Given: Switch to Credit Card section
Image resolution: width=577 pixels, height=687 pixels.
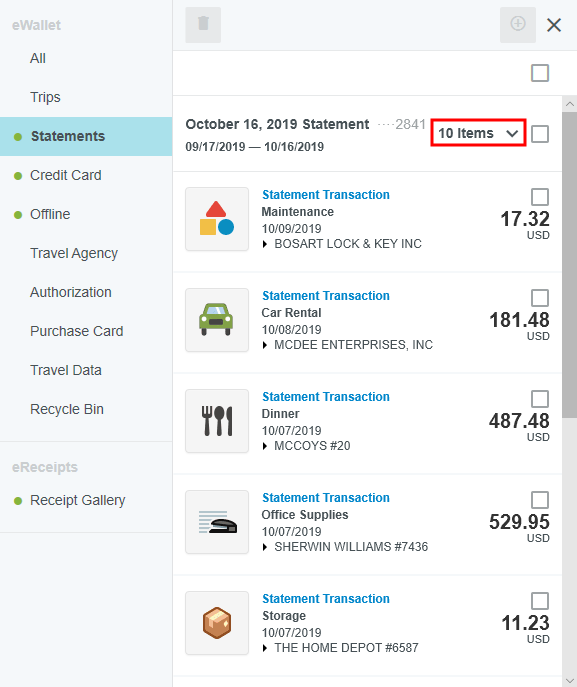Looking at the screenshot, I should coord(66,175).
